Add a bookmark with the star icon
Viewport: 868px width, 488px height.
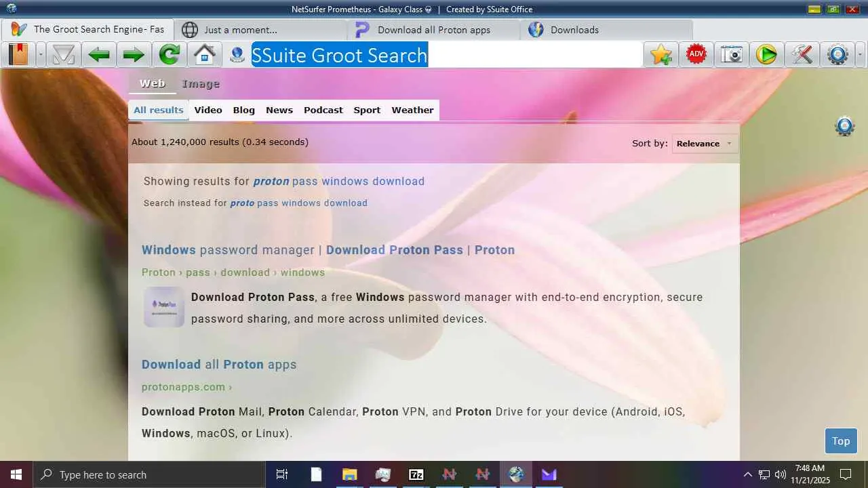click(661, 54)
